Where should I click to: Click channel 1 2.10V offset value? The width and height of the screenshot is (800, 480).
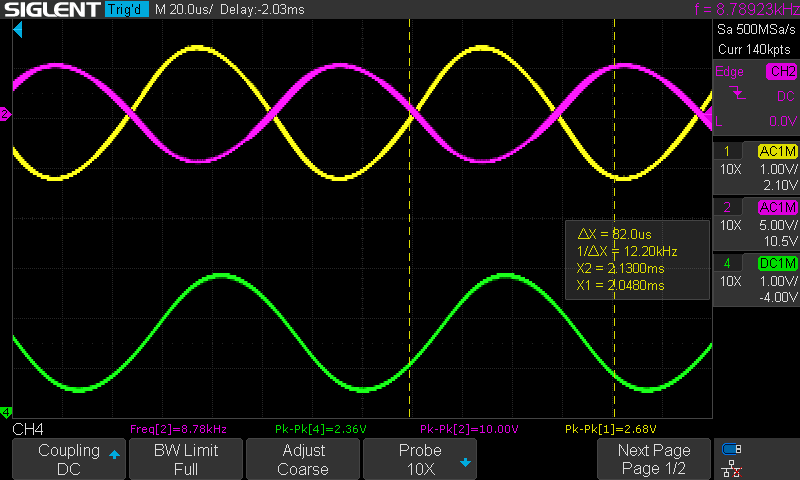click(780, 185)
